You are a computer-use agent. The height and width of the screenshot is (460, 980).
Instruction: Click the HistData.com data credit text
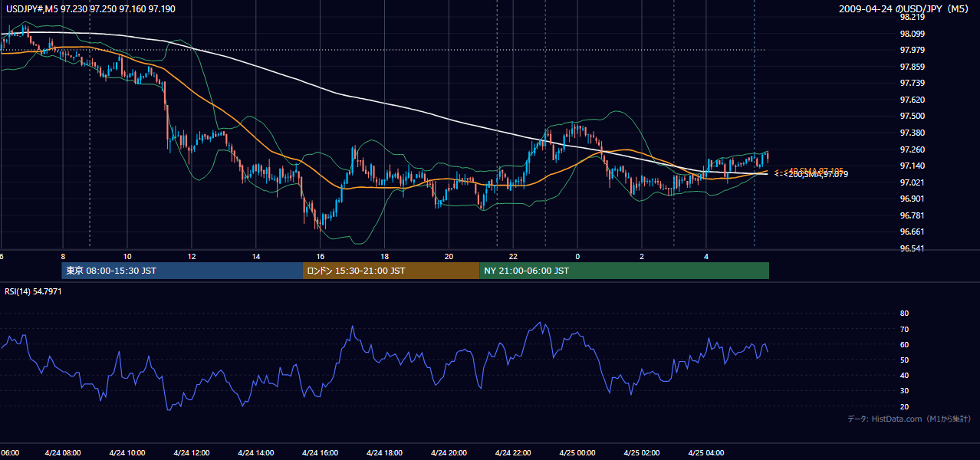click(x=909, y=419)
